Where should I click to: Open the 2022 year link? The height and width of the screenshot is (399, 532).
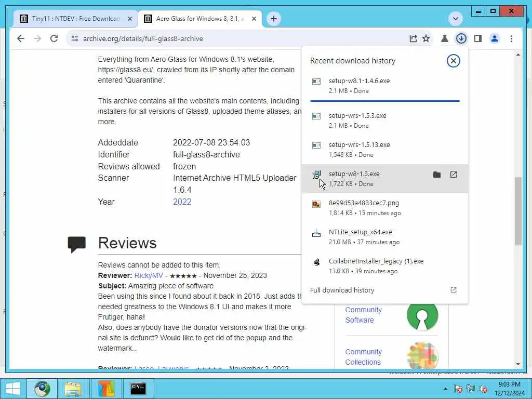[x=182, y=202]
